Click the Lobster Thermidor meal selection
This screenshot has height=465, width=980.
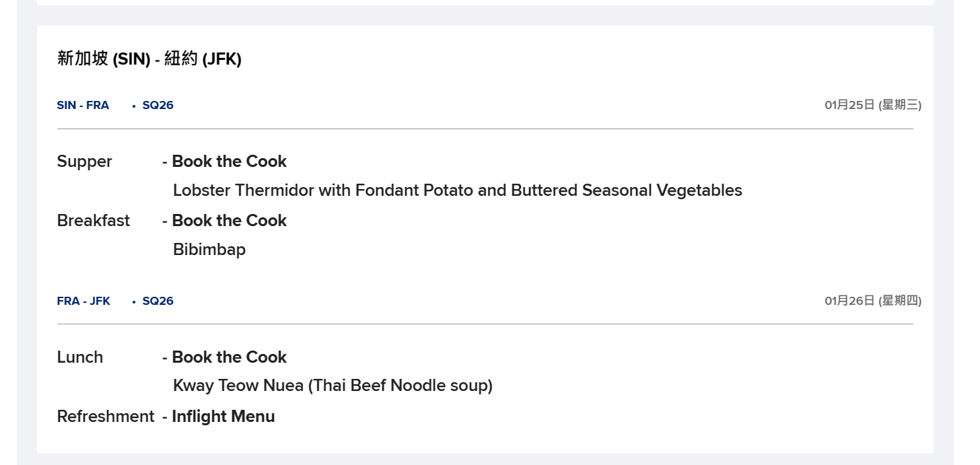pos(458,190)
